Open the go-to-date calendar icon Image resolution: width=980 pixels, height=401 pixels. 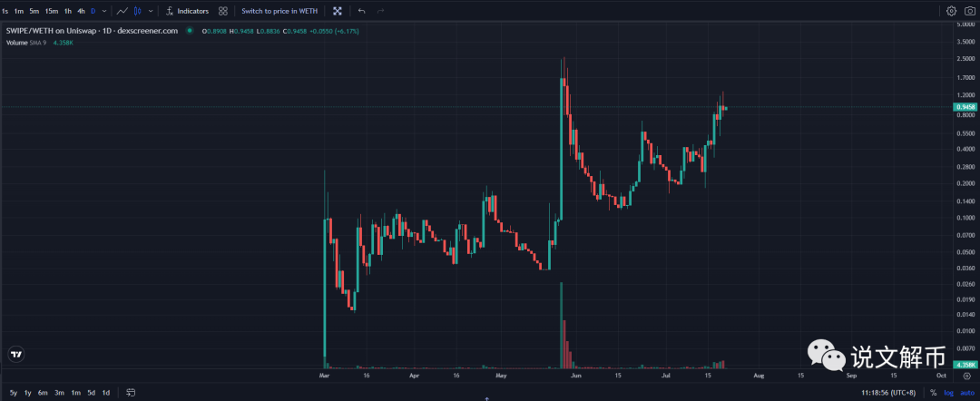pos(131,393)
